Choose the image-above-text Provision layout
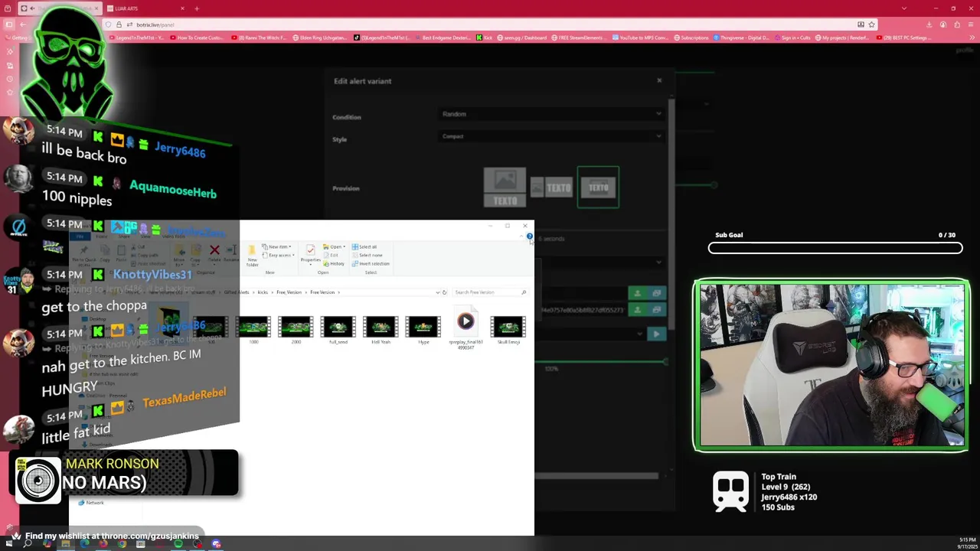Screen dimensions: 980x551 pyautogui.click(x=505, y=187)
